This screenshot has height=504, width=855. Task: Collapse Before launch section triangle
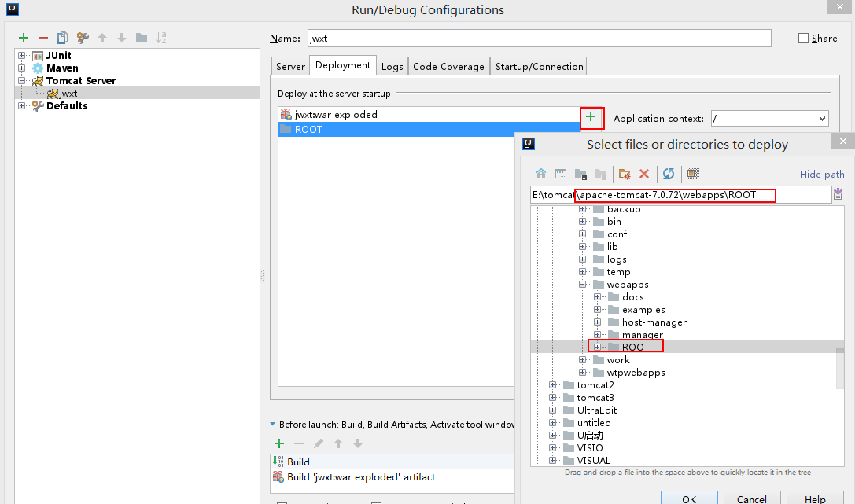(273, 425)
